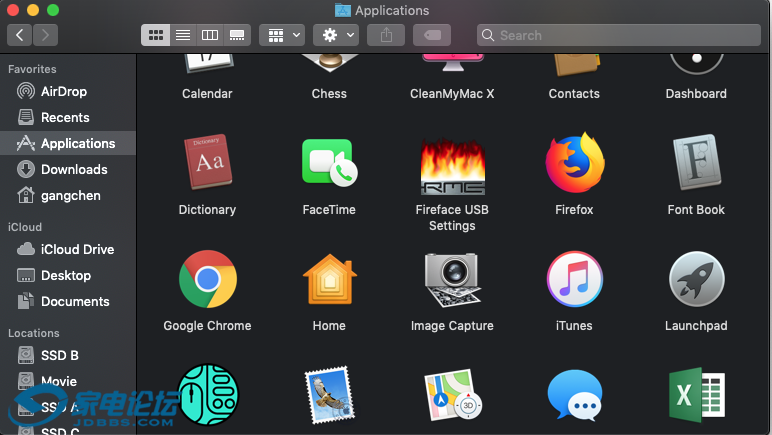Click the Home name label
The height and width of the screenshot is (435, 772).
pos(329,326)
